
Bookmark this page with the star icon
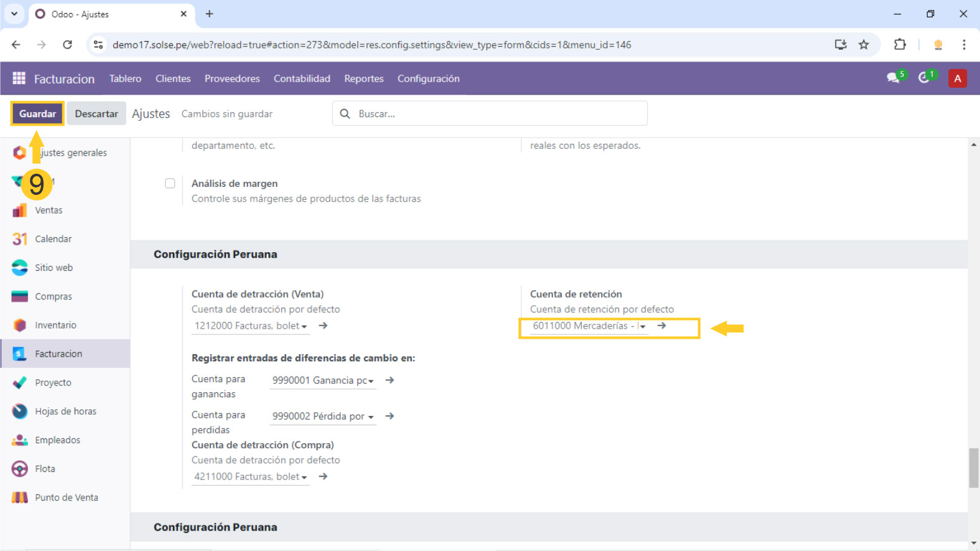click(x=864, y=45)
